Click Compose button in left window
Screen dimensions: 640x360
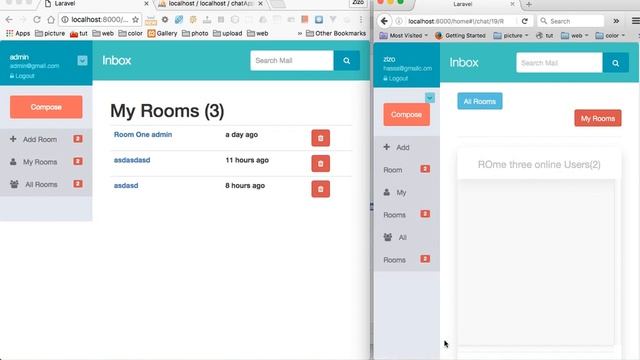[46, 107]
